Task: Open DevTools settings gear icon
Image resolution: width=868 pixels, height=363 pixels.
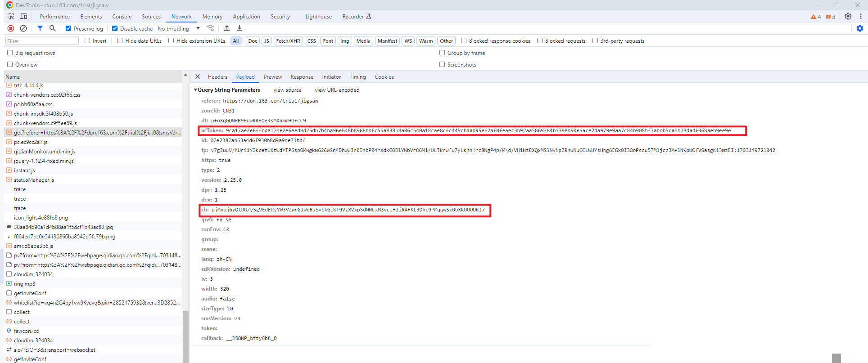Action: (x=848, y=17)
